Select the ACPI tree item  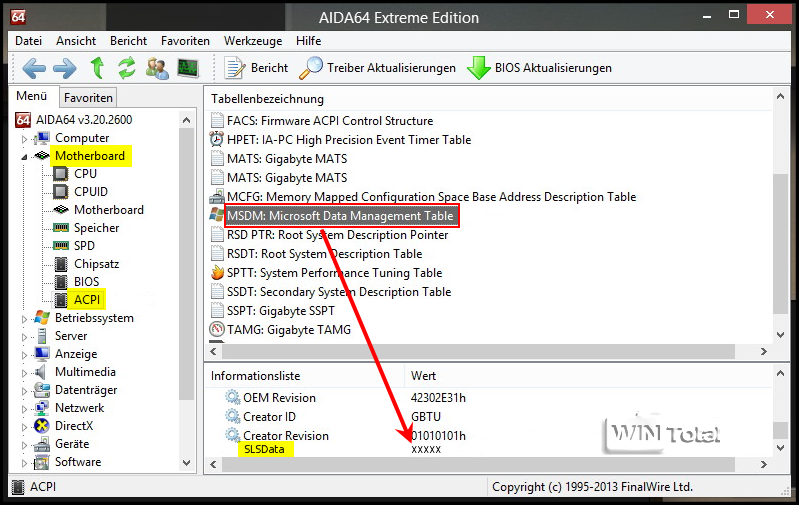pos(87,300)
